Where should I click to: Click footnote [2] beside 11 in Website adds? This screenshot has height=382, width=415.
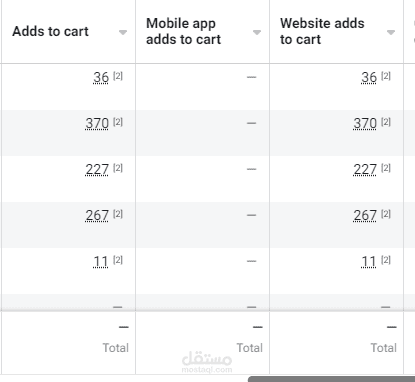coord(386,260)
